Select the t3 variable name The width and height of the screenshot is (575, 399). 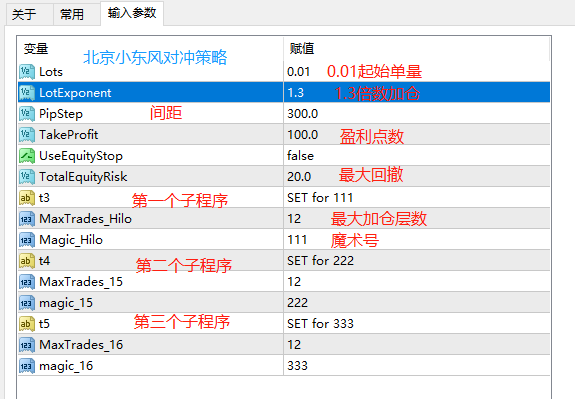pyautogui.click(x=44, y=198)
